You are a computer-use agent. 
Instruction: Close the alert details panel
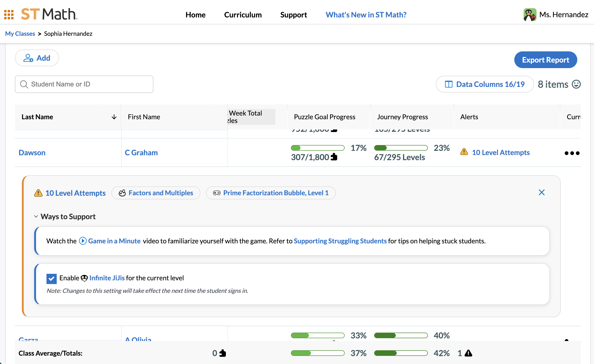click(x=541, y=192)
